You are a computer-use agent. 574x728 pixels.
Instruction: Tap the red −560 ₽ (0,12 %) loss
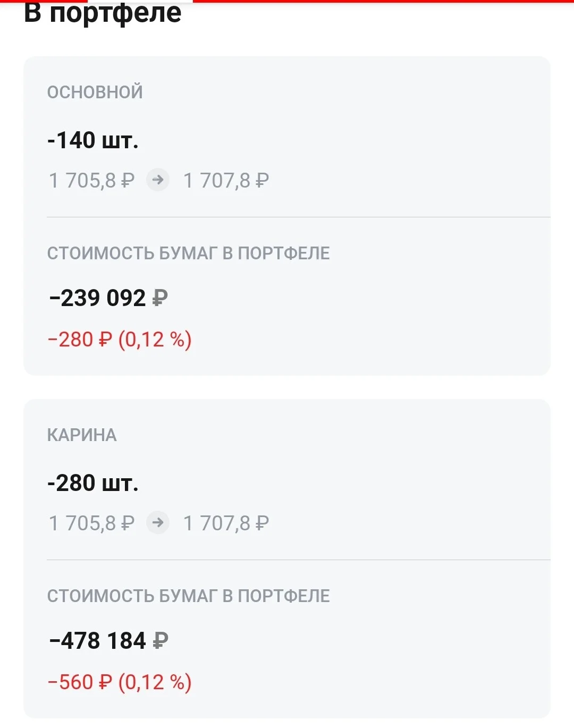(x=120, y=682)
